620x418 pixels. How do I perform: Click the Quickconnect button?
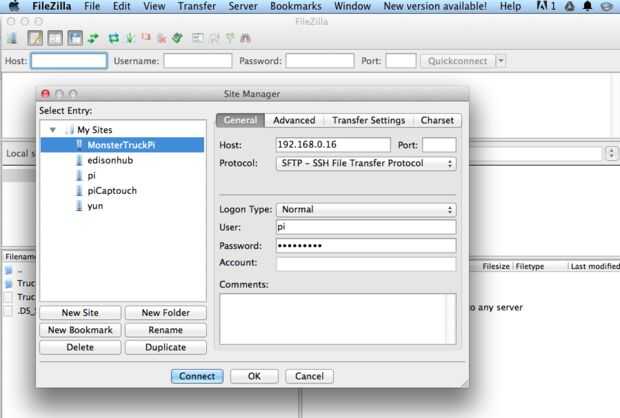[457, 61]
